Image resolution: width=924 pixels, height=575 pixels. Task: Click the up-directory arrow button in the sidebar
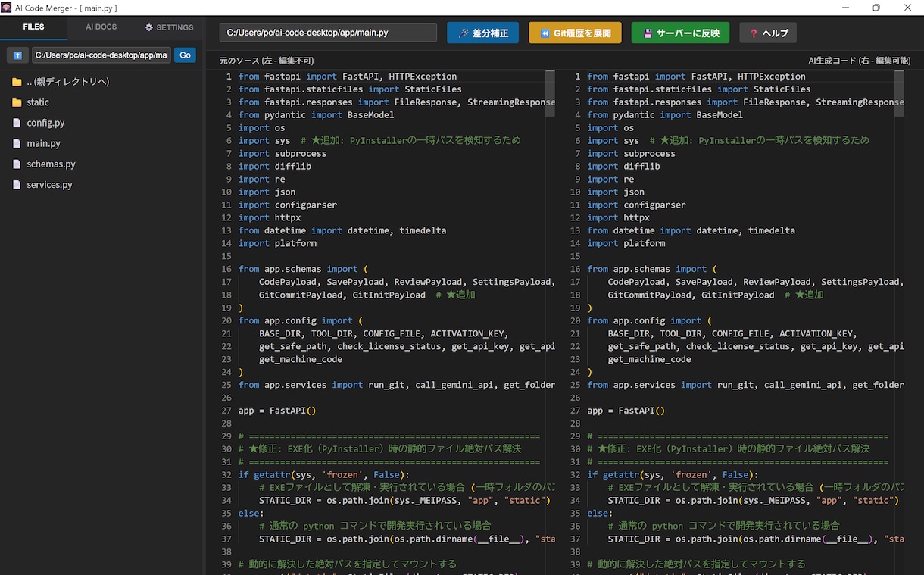coord(17,55)
